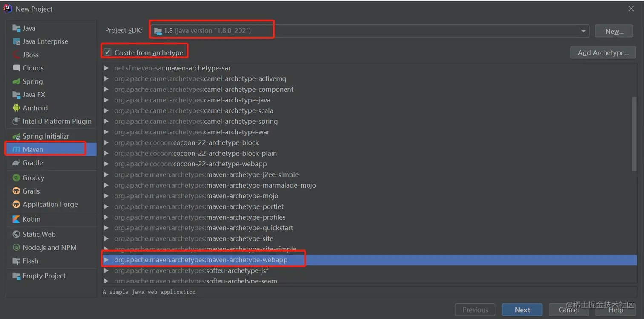Expand maven-archetype-sar node
Screen dimensions: 644x319
click(106, 68)
